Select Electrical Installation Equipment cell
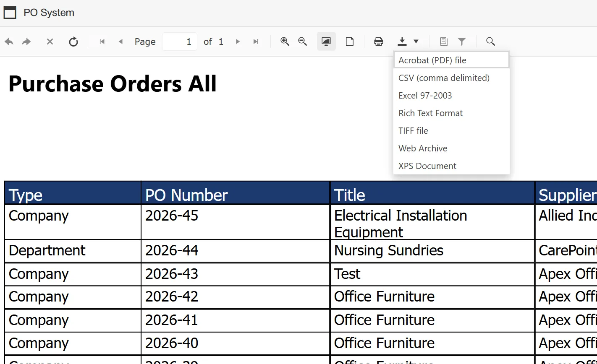 click(432, 222)
